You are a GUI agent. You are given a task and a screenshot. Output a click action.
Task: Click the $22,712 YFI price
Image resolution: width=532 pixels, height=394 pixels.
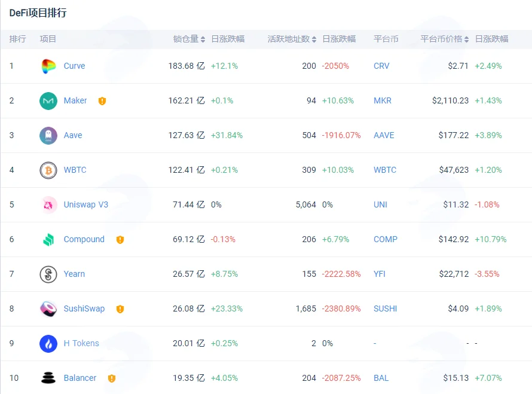tap(454, 274)
